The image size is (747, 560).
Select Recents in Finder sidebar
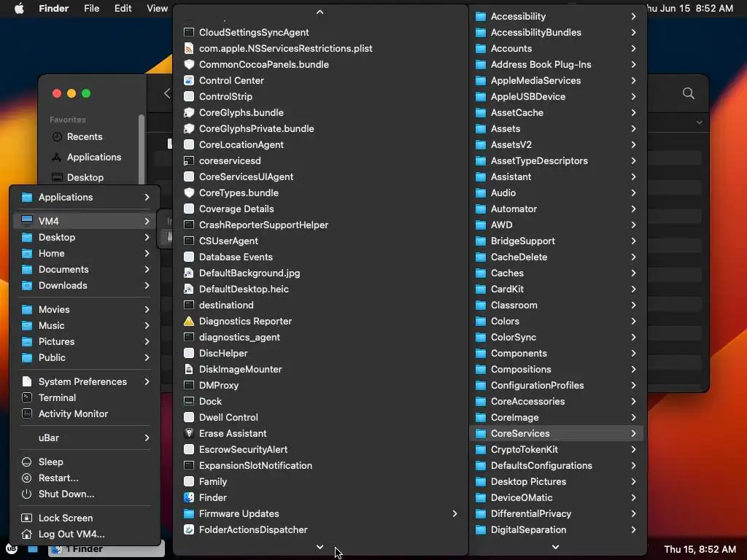85,136
